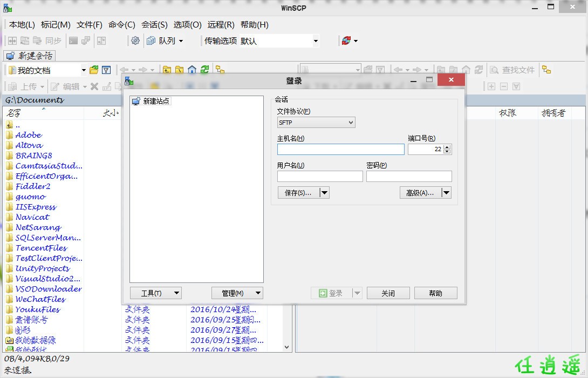The width and height of the screenshot is (588, 378).
Task: Click remote panel refresh icon
Action: tap(478, 70)
